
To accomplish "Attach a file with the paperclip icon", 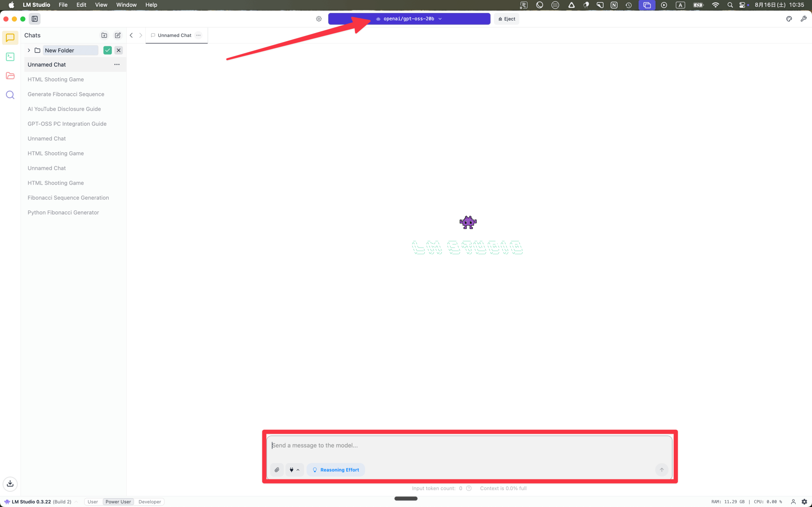I will pos(277,470).
